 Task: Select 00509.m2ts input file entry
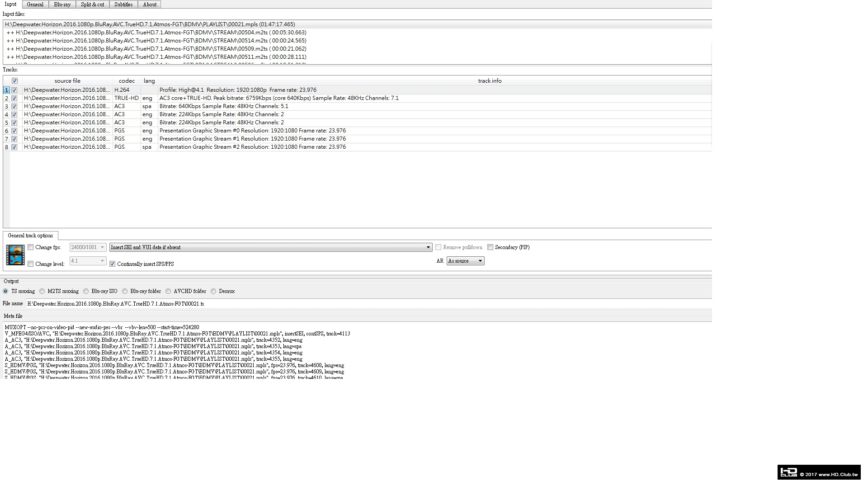pyautogui.click(x=357, y=49)
